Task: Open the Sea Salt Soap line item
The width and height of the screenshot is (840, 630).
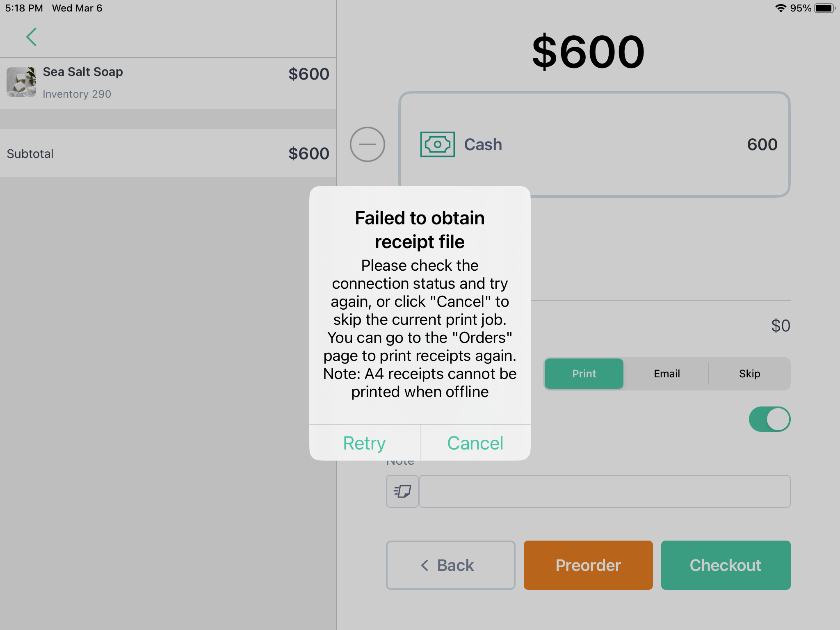Action: click(168, 83)
